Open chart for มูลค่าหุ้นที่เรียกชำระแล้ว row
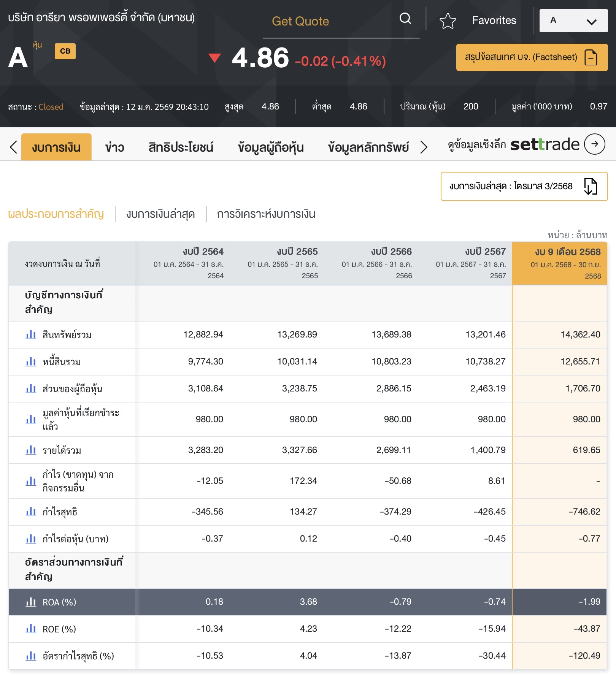Viewport: 616px width, 675px height. 31,420
